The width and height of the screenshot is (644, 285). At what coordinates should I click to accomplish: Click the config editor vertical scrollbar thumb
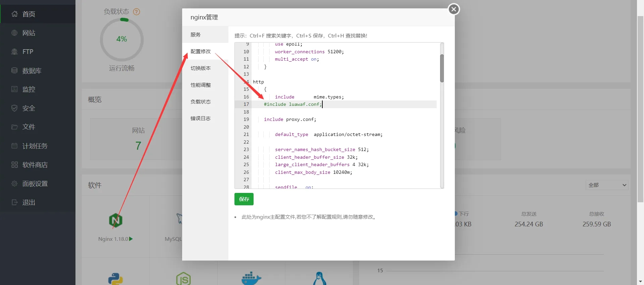pyautogui.click(x=442, y=68)
